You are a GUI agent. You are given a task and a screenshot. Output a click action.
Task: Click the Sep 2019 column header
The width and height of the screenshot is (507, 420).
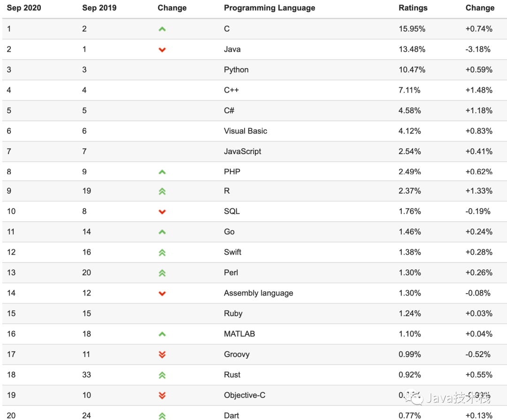[99, 8]
